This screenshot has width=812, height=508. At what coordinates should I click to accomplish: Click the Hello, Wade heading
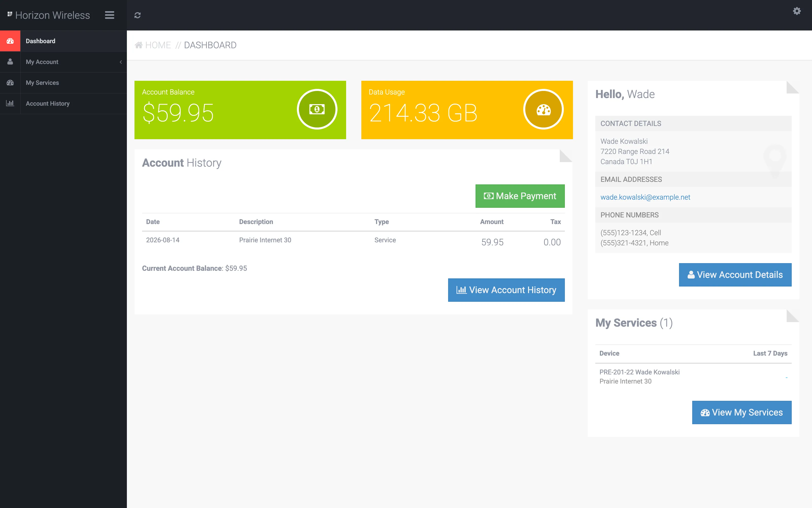(625, 94)
